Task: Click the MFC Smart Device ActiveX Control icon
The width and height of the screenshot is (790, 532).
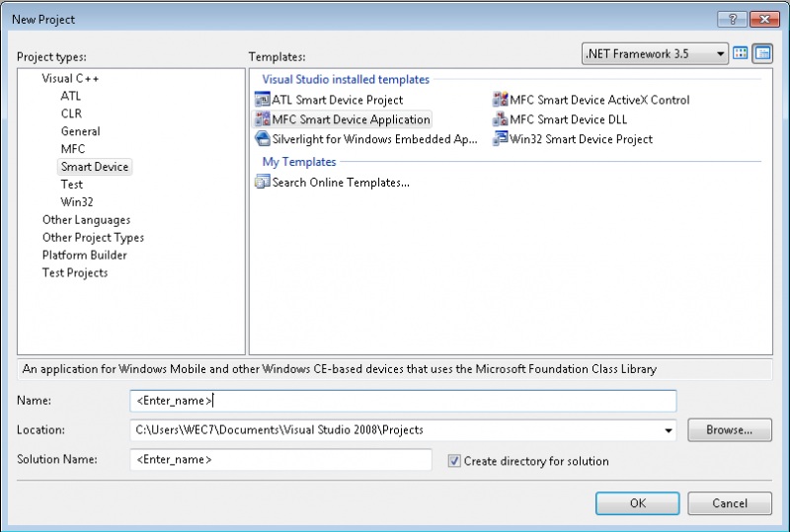Action: (501, 100)
